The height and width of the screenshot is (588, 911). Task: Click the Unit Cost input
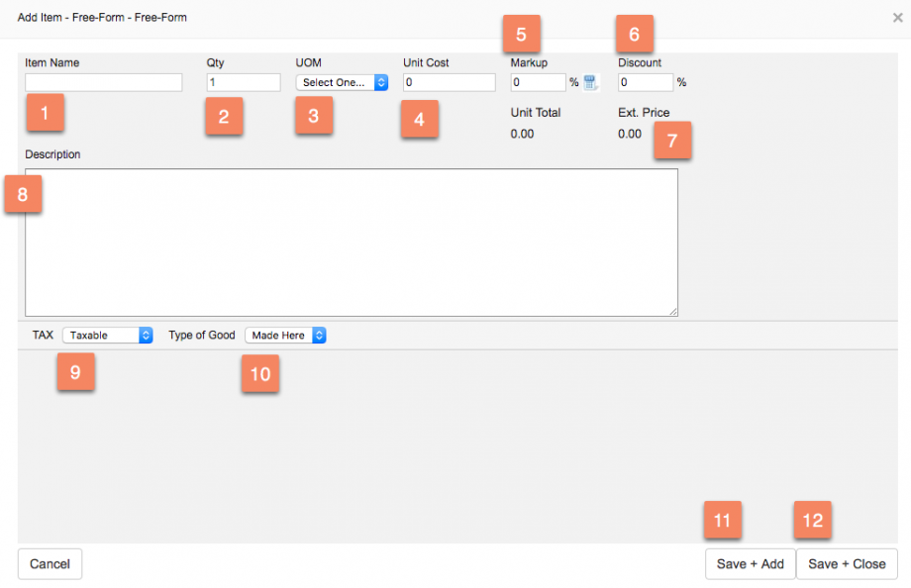coord(449,82)
